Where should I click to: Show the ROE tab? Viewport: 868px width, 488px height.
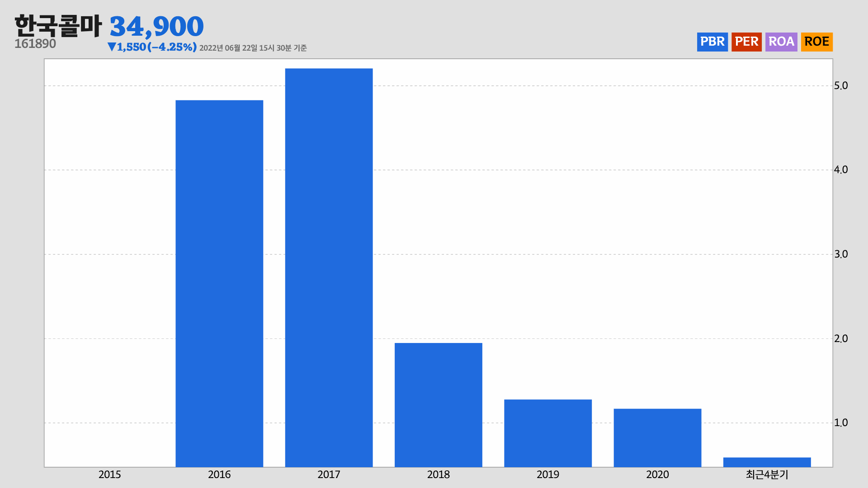click(x=816, y=42)
